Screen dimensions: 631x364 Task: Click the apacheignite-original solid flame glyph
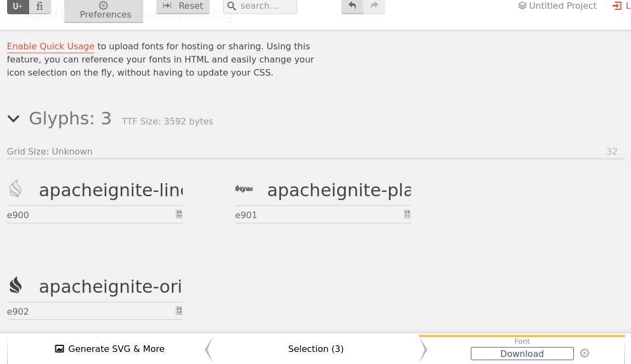tap(15, 286)
